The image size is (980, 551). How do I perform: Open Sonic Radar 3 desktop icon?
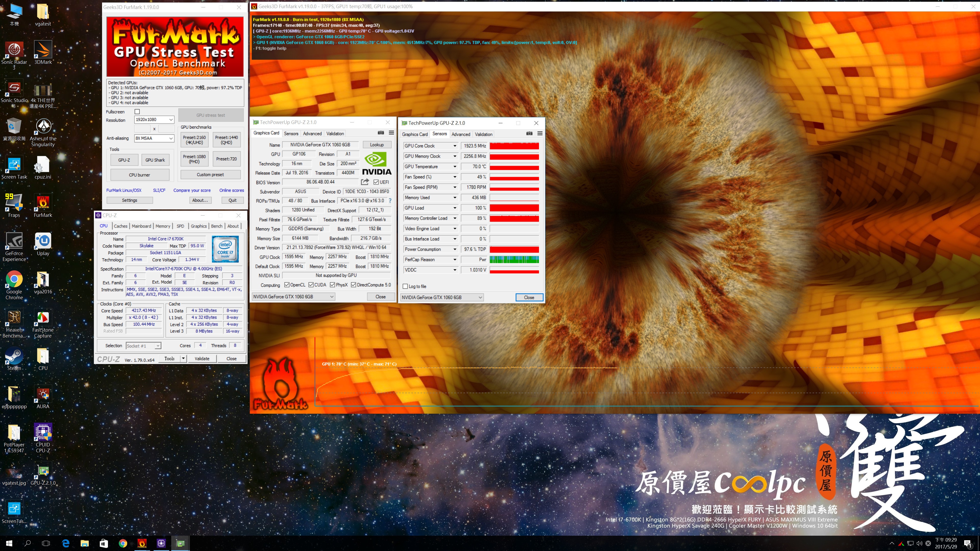coord(14,56)
